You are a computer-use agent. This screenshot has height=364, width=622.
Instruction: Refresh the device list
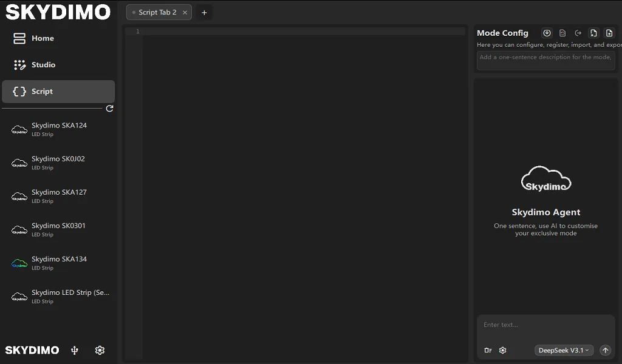pos(109,109)
